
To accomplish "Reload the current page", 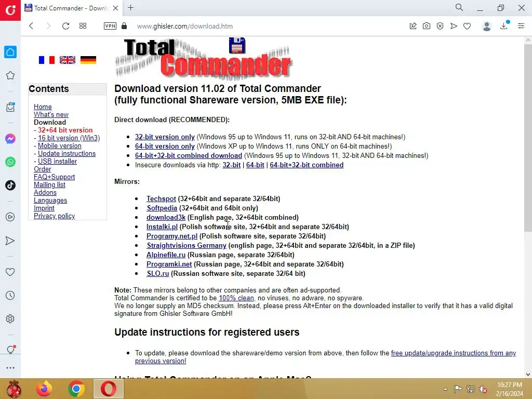I will click(65, 26).
